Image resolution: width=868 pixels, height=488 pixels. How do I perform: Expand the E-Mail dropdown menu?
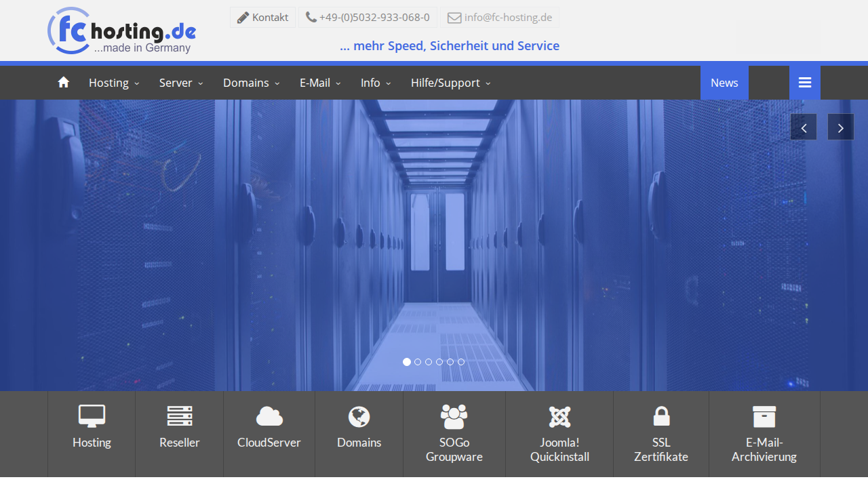pos(320,83)
